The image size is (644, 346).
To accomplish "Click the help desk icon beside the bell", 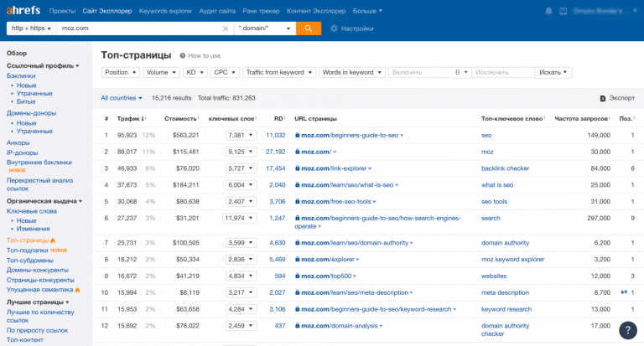I will coord(563,11).
